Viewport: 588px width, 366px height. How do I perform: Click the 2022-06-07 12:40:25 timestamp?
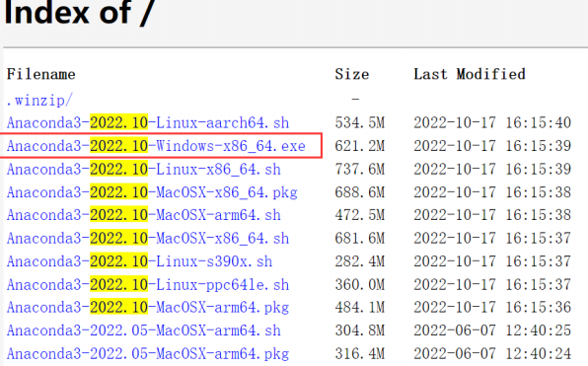tap(492, 330)
